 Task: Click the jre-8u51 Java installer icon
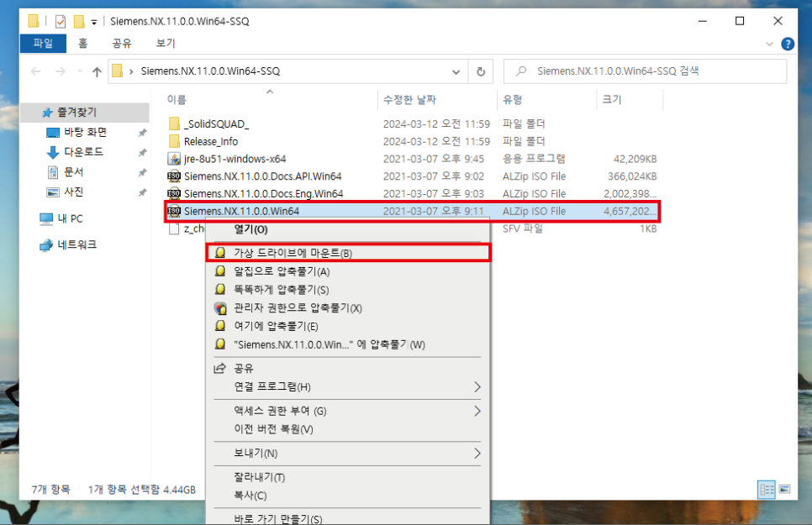coord(175,159)
